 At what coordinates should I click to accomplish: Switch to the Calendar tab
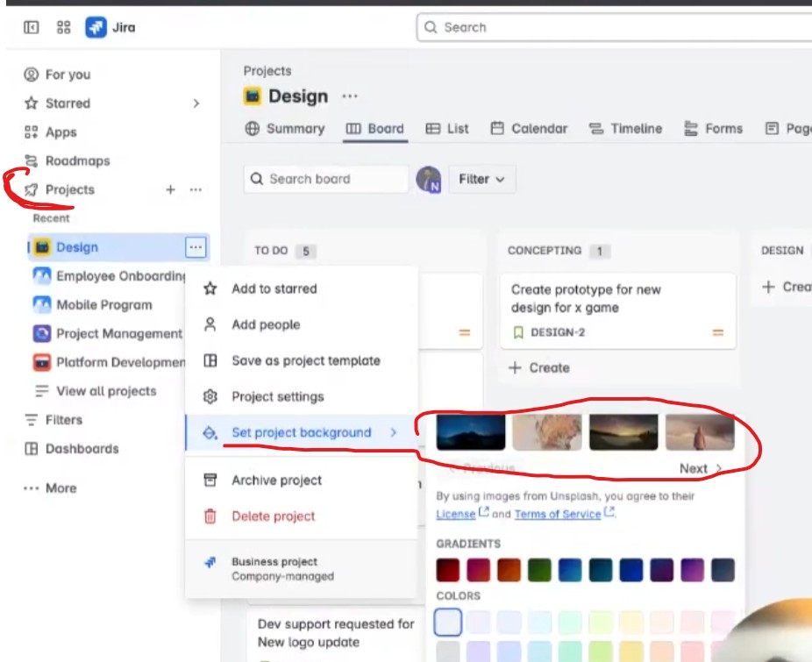530,129
